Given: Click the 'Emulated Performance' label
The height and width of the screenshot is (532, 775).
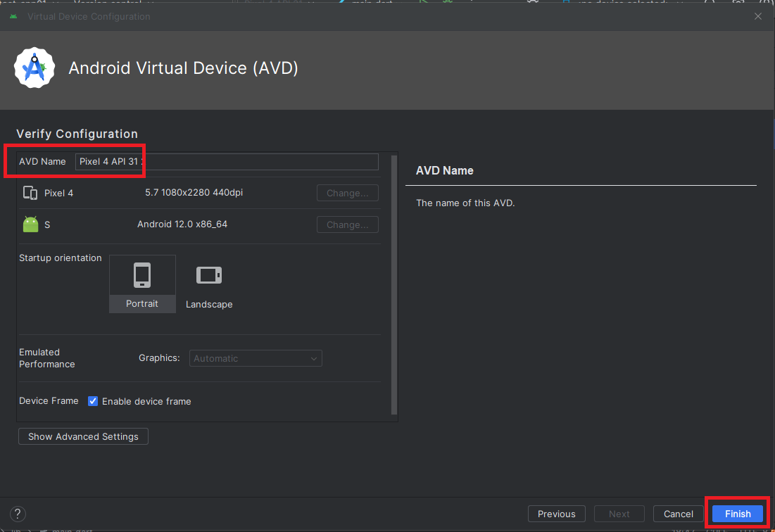Looking at the screenshot, I should pos(47,358).
